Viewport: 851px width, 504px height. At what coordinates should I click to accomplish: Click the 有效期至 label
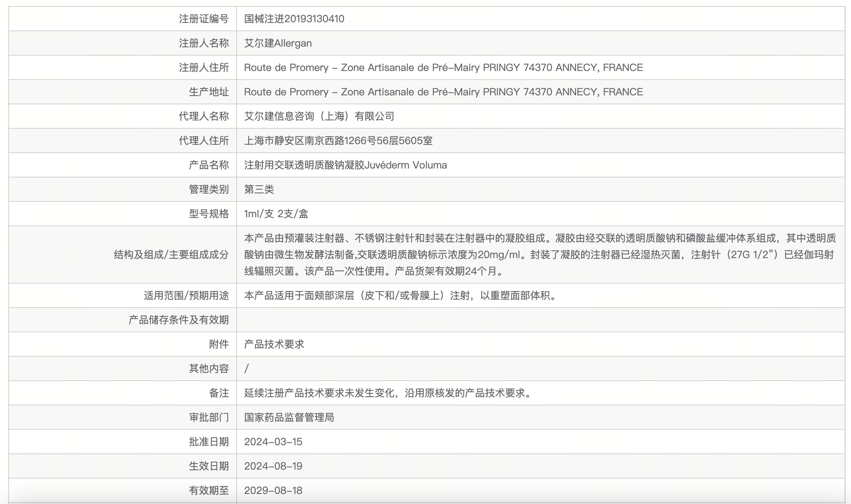click(209, 490)
